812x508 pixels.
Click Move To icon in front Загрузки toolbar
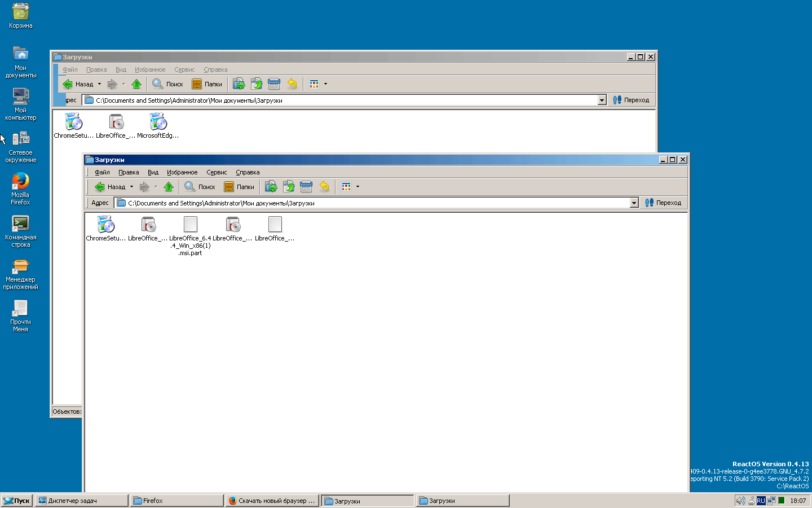(x=271, y=187)
